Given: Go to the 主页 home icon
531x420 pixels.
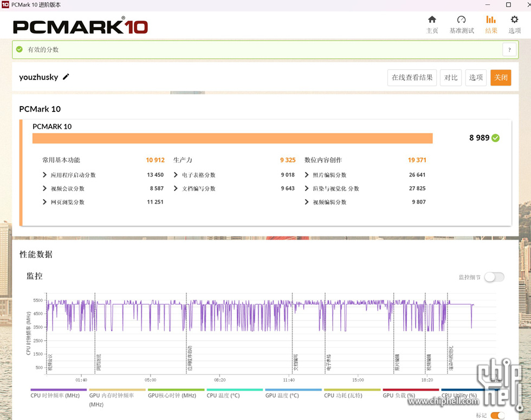Looking at the screenshot, I should coord(432,19).
